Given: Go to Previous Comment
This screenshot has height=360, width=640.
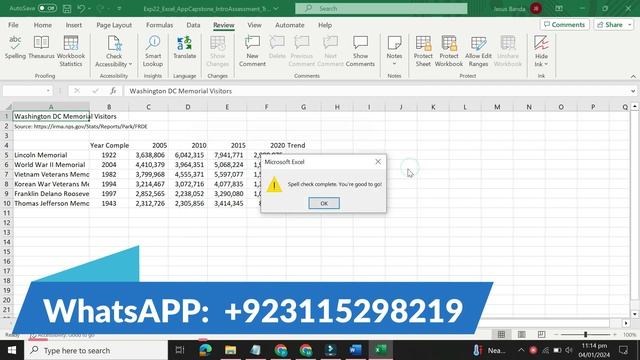Looking at the screenshot, I should [x=302, y=51].
